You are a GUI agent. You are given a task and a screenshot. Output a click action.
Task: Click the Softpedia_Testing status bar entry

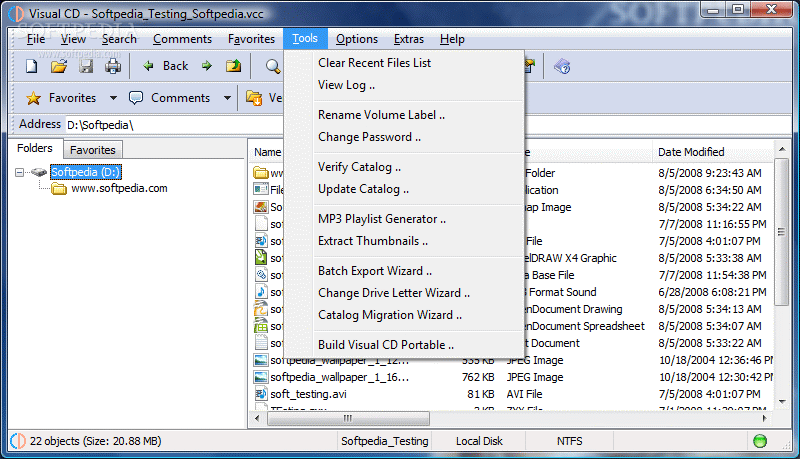[385, 441]
